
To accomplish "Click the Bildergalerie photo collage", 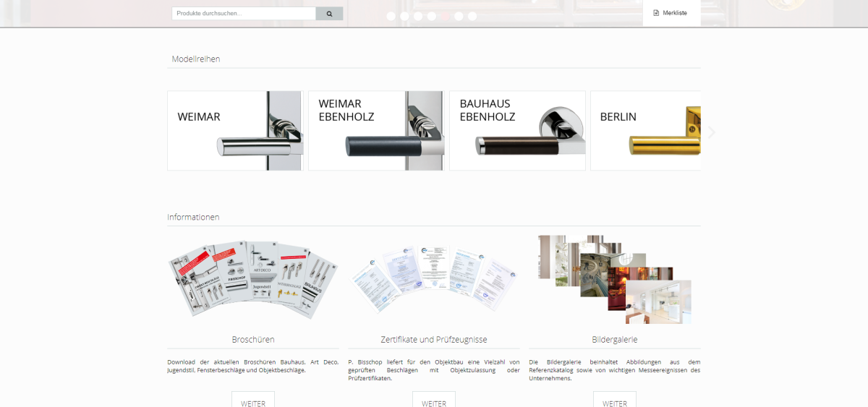I will tap(615, 279).
